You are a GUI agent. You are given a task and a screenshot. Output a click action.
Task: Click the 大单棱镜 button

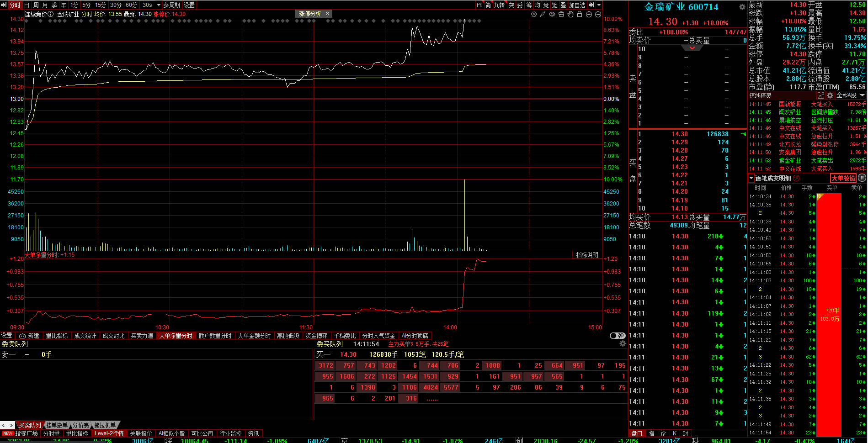point(843,178)
